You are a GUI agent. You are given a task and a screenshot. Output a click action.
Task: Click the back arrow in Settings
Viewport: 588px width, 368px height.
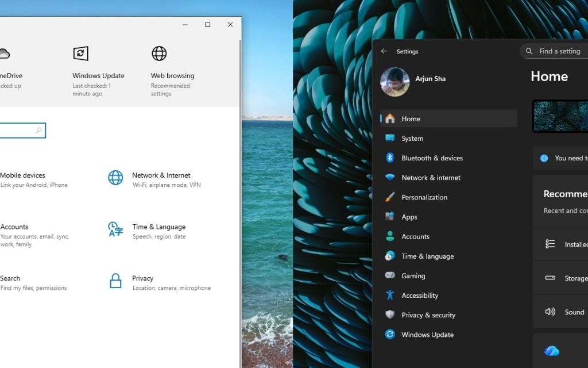[383, 51]
